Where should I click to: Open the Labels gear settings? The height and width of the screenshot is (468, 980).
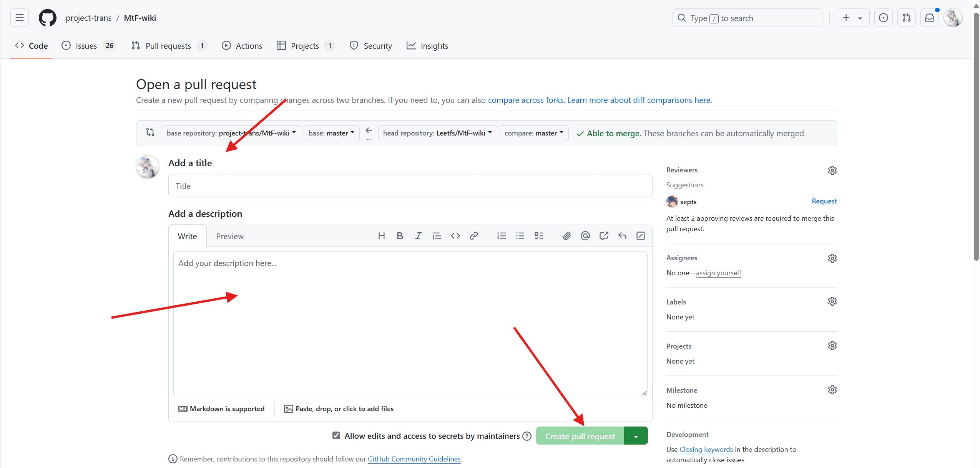832,302
